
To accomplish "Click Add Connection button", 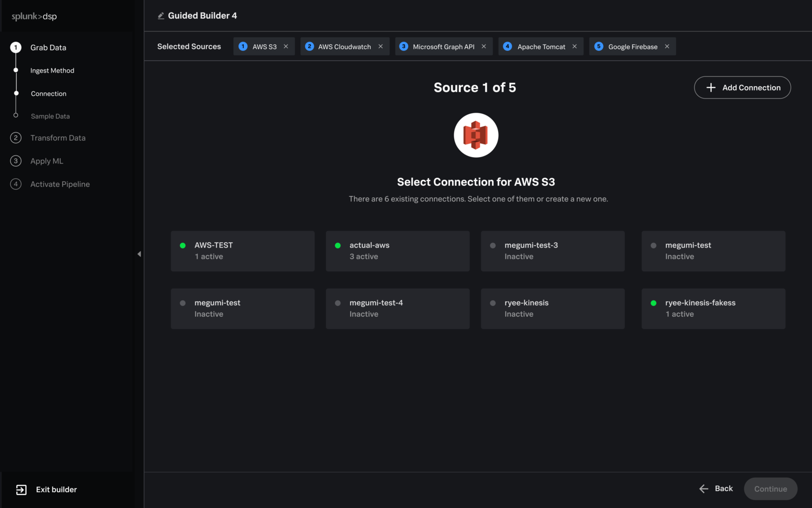I will click(742, 88).
